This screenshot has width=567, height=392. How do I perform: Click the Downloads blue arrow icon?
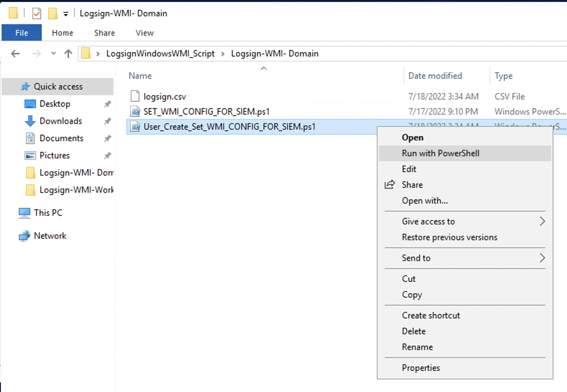coord(30,121)
